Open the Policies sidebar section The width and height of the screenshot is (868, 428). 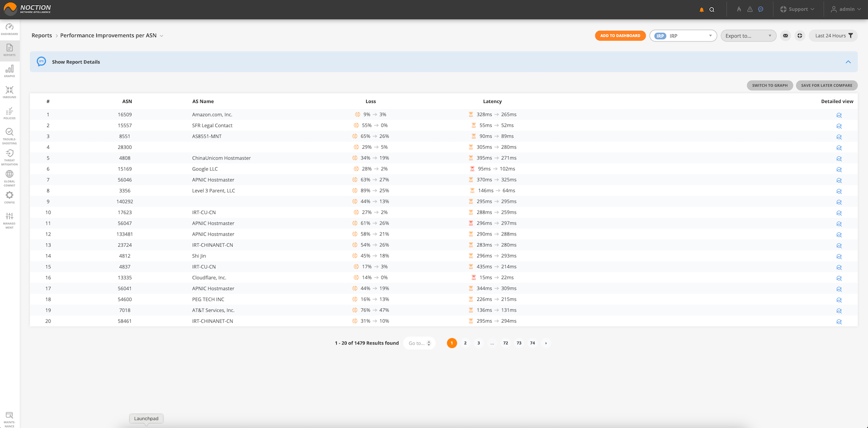pyautogui.click(x=9, y=113)
